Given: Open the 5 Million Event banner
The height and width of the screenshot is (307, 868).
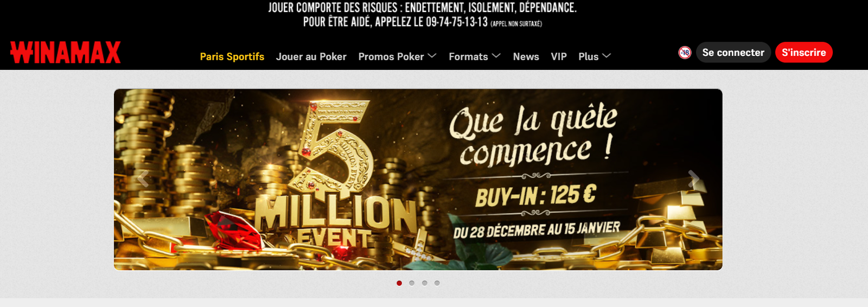Looking at the screenshot, I should (x=418, y=180).
